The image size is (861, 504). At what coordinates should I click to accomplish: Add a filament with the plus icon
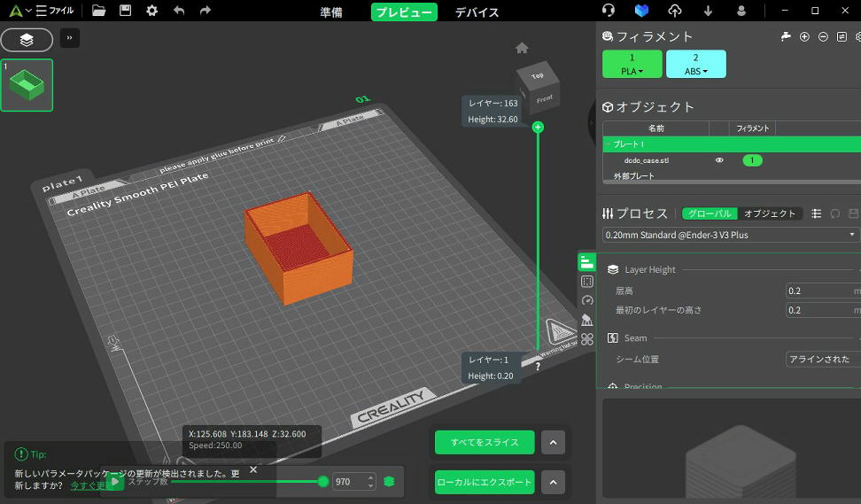pyautogui.click(x=804, y=36)
